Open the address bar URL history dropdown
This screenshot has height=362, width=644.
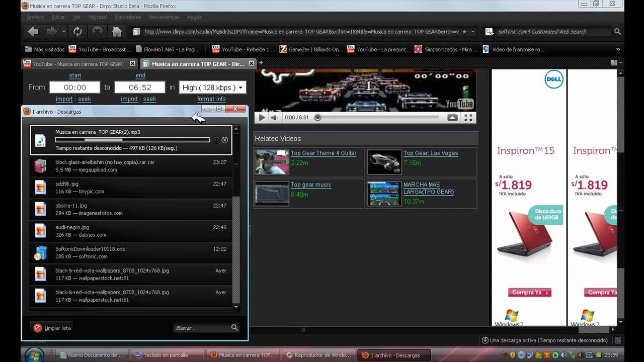click(472, 32)
